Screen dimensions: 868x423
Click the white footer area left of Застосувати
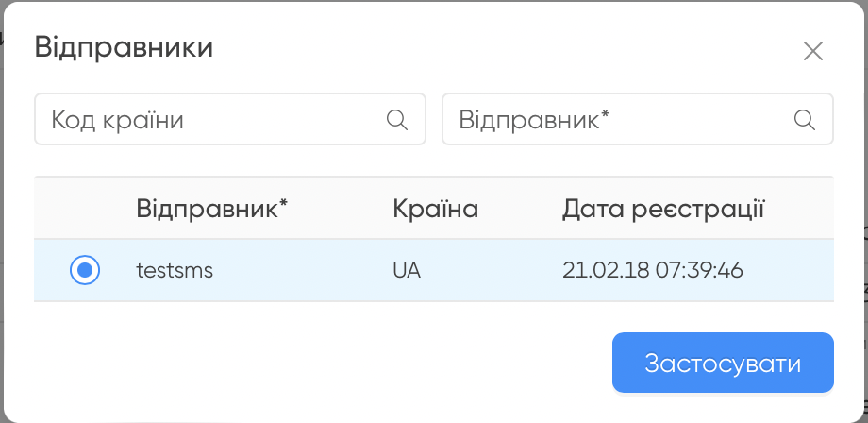[x=323, y=363]
